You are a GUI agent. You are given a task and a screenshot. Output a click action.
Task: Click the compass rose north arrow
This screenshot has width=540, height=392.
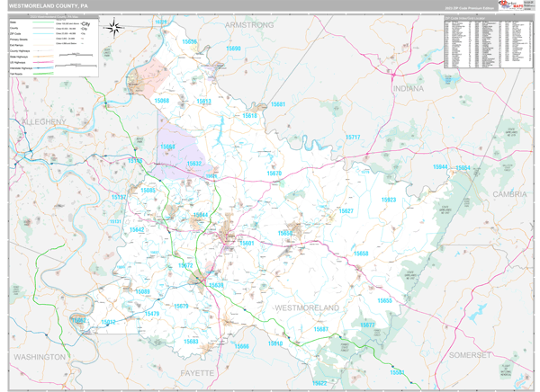click(114, 28)
